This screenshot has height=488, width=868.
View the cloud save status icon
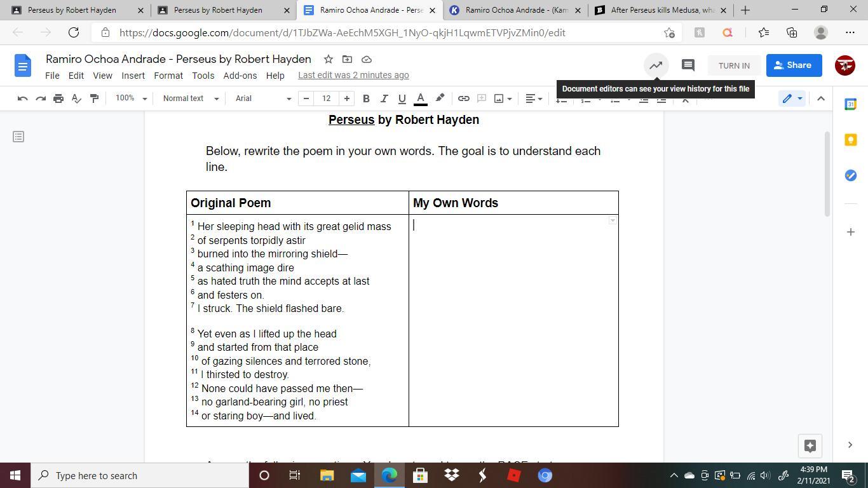(x=367, y=59)
